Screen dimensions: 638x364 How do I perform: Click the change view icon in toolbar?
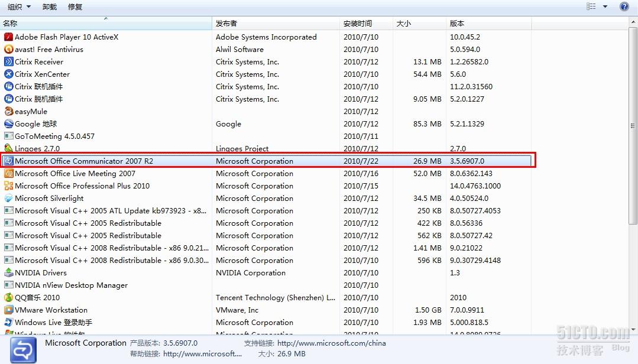591,6
